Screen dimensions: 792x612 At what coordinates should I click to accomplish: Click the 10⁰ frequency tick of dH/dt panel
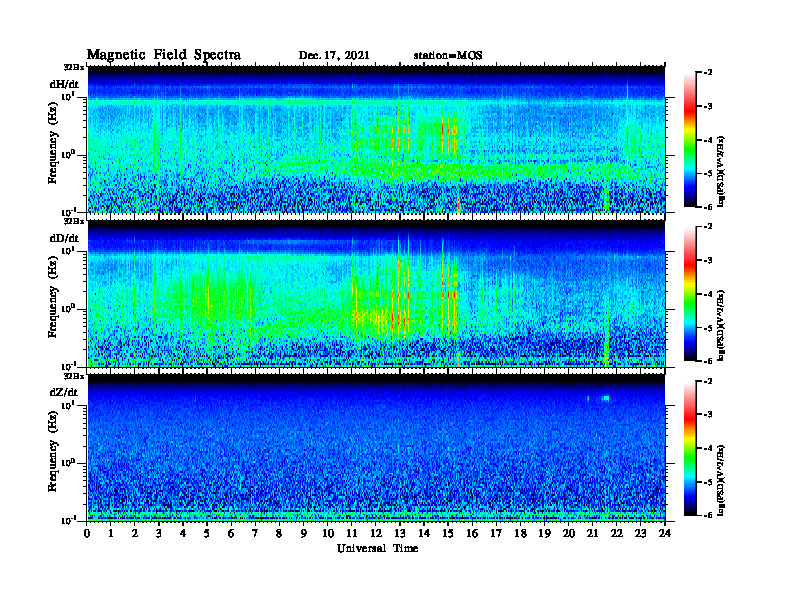click(x=68, y=154)
